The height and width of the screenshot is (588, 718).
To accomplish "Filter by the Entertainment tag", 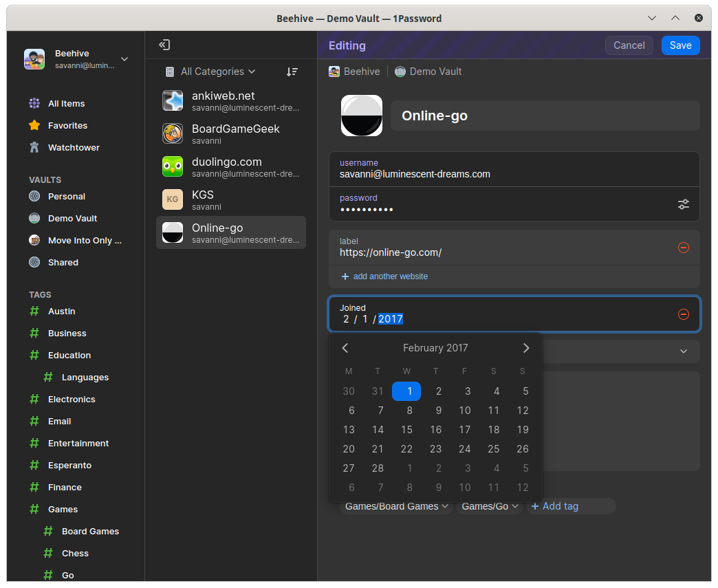I will pyautogui.click(x=78, y=444).
